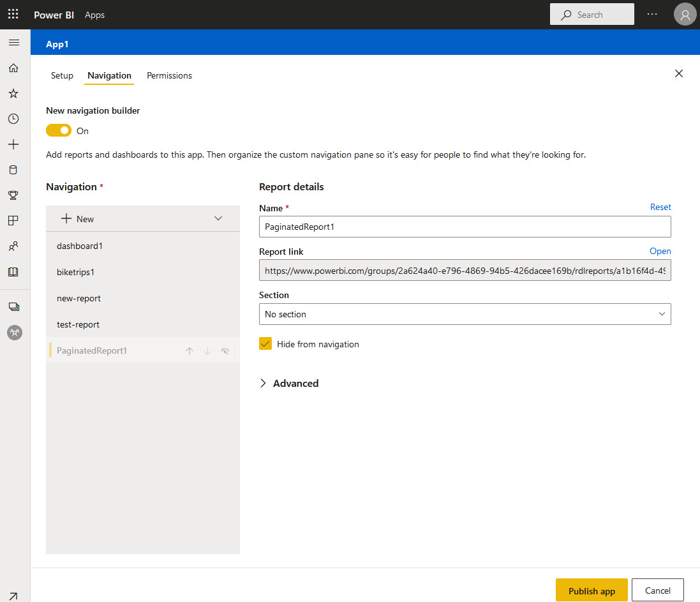Viewport: 700px width, 602px height.
Task: Switch to the Setup tab
Action: (62, 75)
